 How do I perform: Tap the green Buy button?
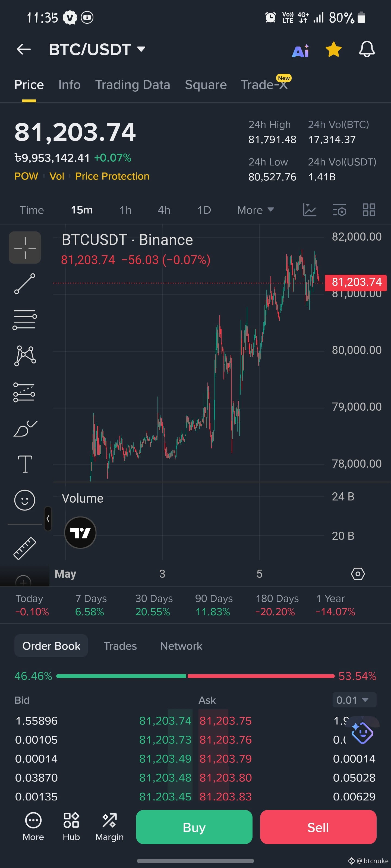pos(194,827)
